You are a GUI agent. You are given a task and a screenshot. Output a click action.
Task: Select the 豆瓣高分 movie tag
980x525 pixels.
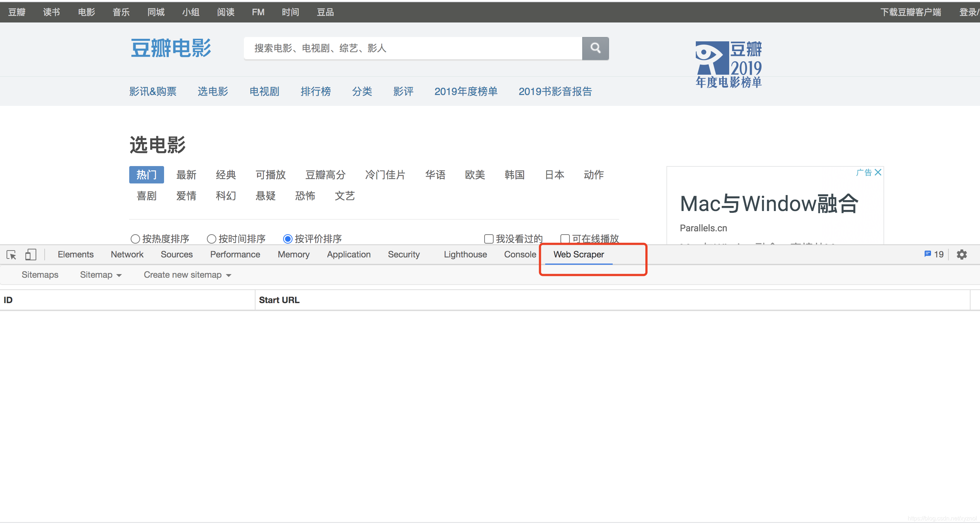[x=325, y=175]
